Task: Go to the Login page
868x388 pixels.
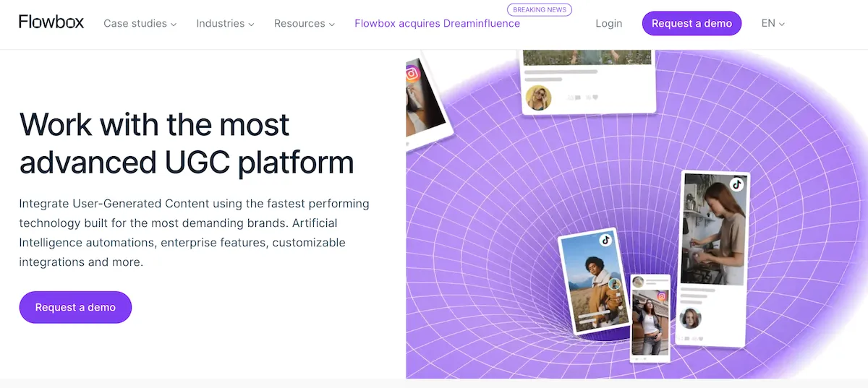Action: 609,23
